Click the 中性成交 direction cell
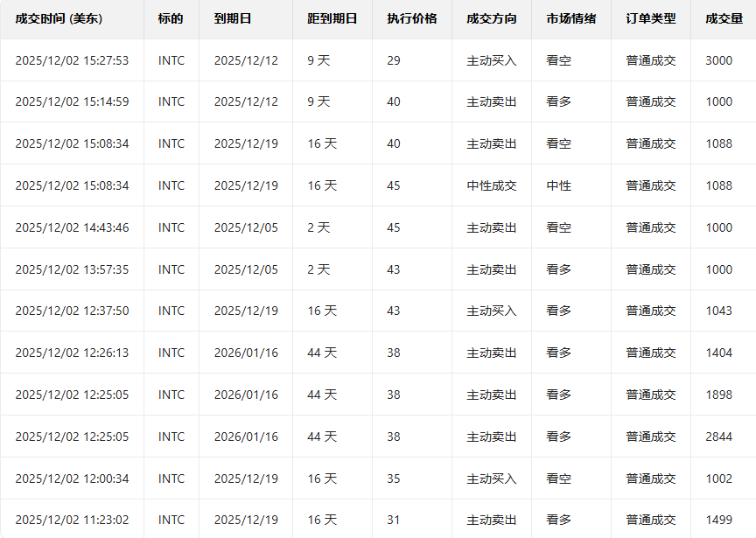756x538 pixels. pyautogui.click(x=491, y=185)
